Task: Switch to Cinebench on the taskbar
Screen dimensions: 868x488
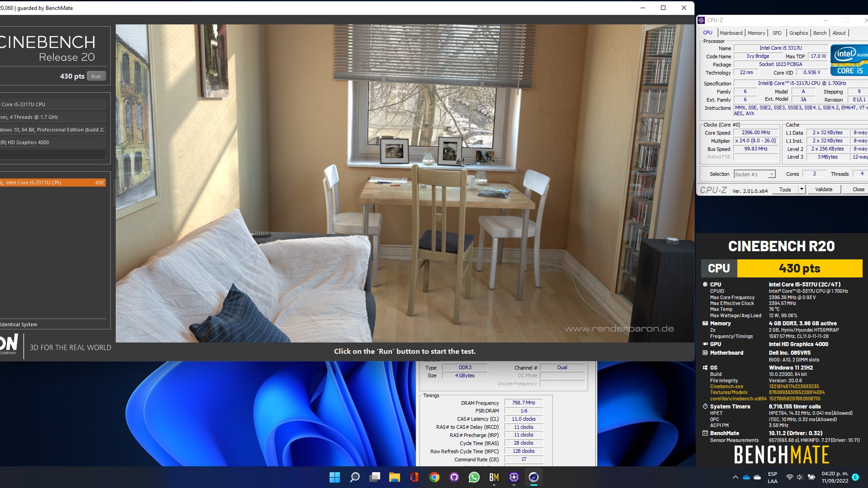Action: pos(534,477)
